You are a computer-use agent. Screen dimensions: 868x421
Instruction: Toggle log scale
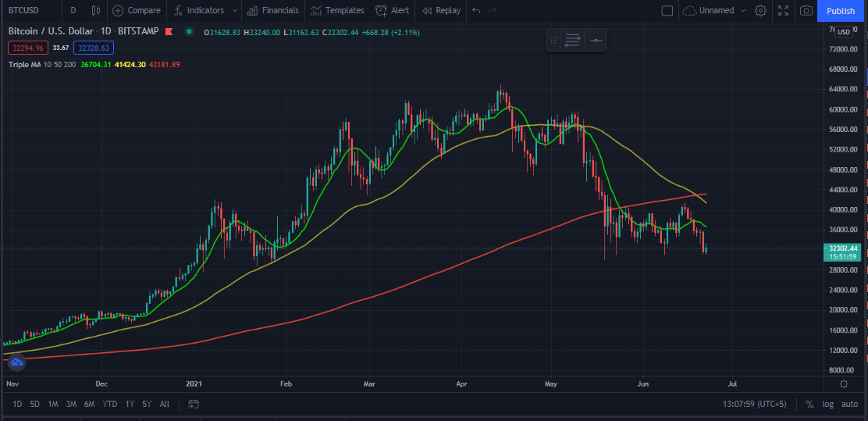827,405
